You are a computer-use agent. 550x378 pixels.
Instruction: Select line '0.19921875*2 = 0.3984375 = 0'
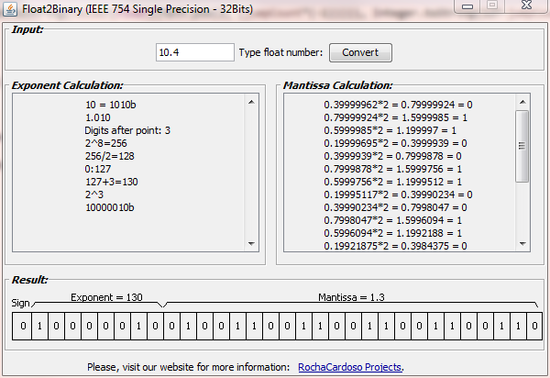395,246
